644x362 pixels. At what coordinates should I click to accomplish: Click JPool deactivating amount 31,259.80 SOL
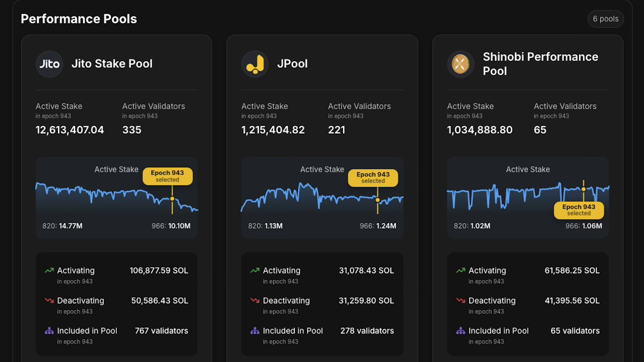[x=366, y=300]
